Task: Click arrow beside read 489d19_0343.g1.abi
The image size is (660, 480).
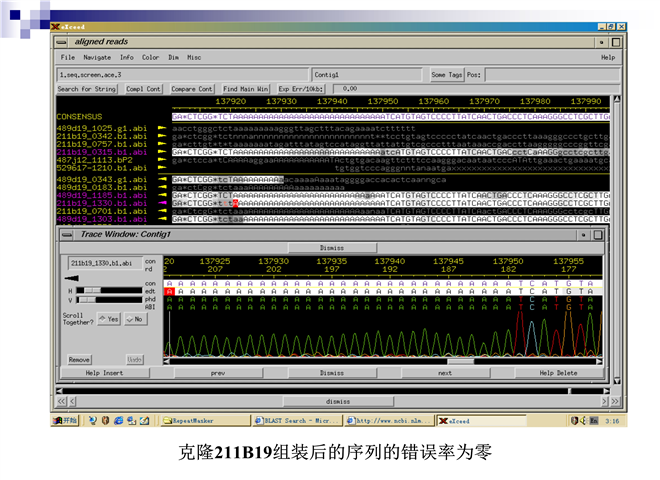Action: tap(164, 179)
